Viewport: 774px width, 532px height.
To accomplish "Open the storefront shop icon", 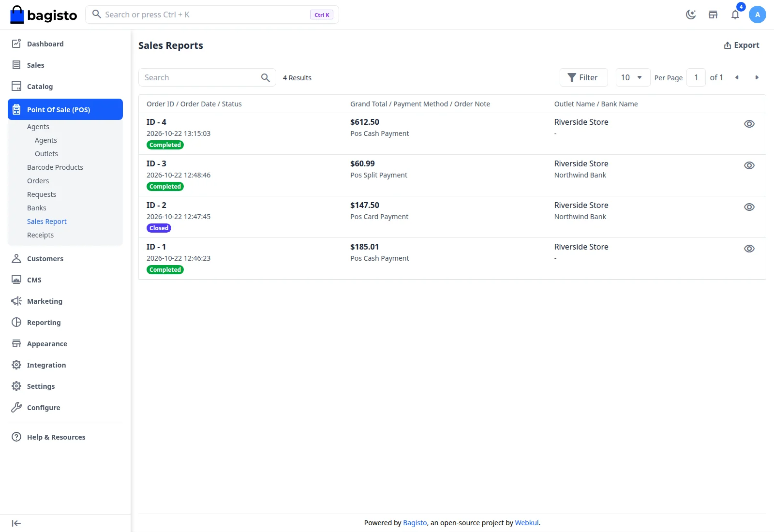I will pyautogui.click(x=713, y=15).
